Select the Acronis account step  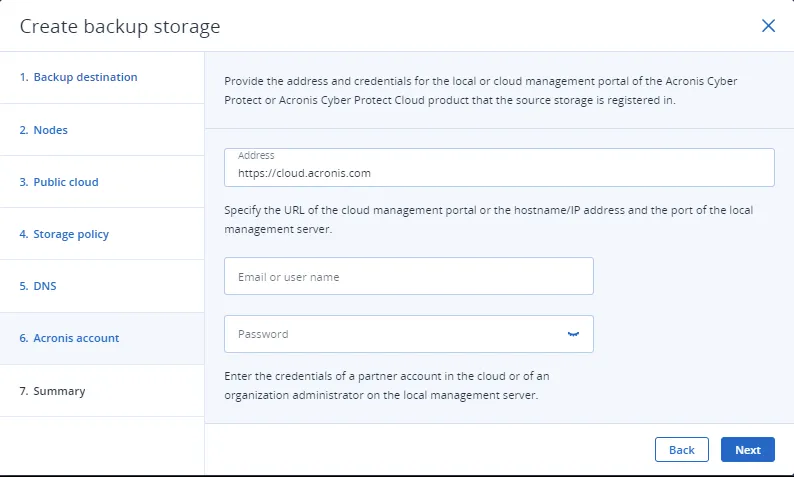[x=102, y=338]
